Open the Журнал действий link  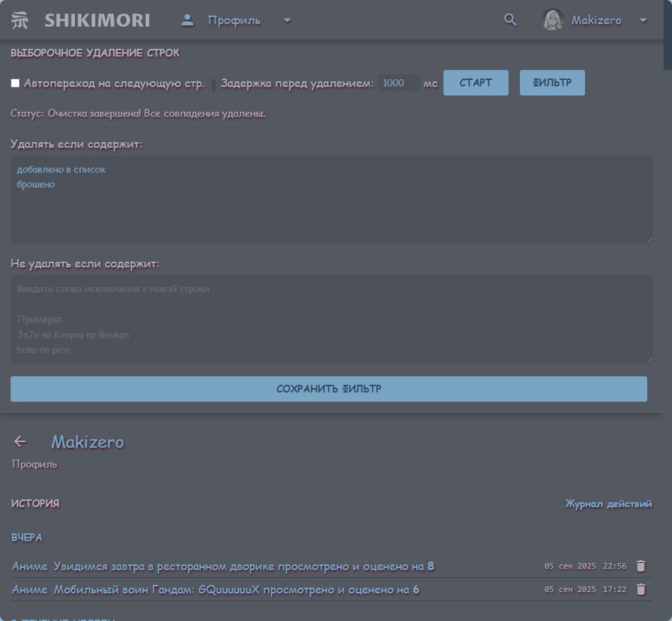608,504
